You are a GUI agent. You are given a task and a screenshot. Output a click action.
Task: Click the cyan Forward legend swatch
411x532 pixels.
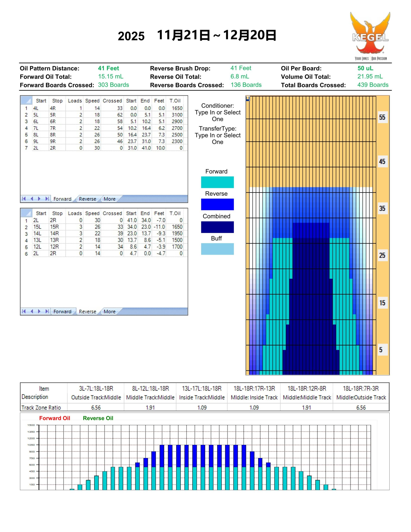[217, 182]
